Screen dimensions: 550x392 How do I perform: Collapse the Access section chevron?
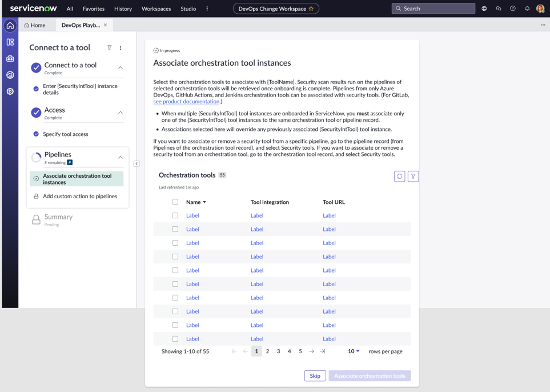pyautogui.click(x=121, y=113)
